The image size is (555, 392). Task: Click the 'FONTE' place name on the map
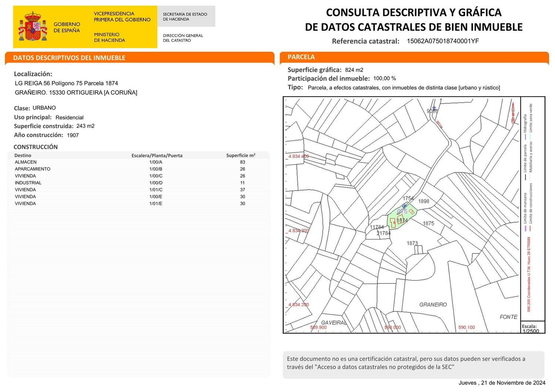tap(509, 317)
